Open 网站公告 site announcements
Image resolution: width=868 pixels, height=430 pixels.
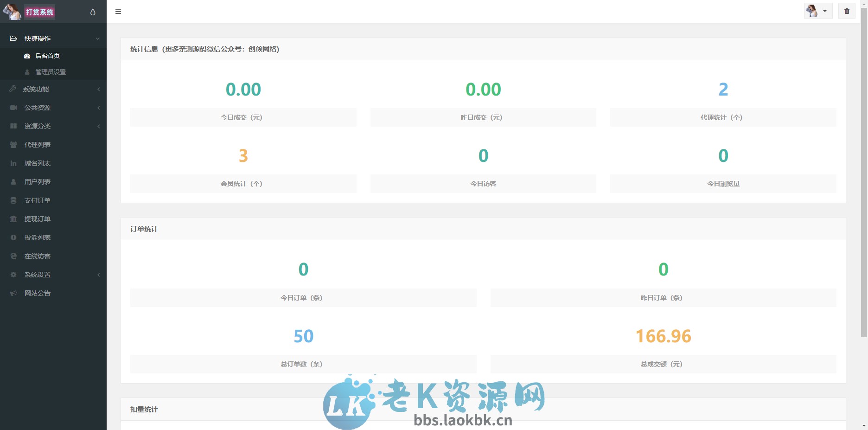click(x=37, y=293)
